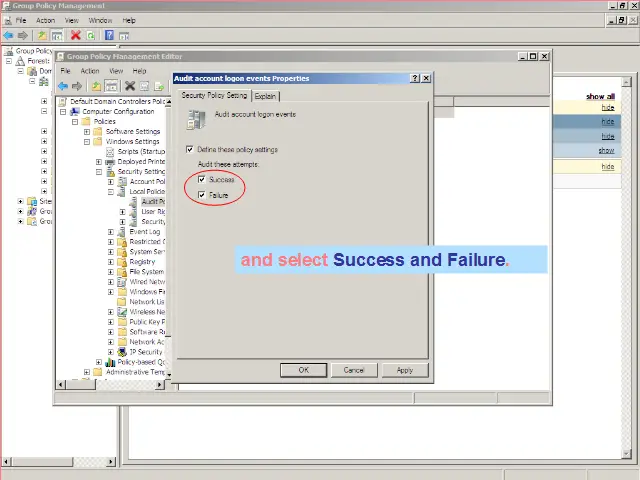Click Cancel button in properties dialog
Viewport: 640px width, 480px height.
point(354,370)
